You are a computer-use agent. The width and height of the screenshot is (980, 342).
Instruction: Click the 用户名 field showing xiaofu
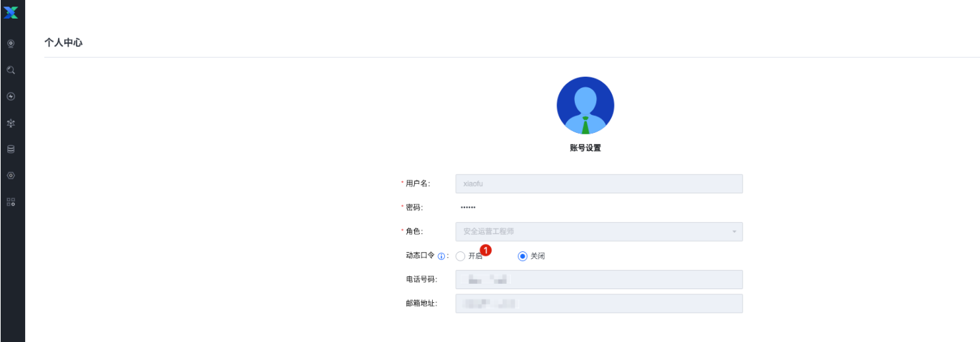point(599,184)
